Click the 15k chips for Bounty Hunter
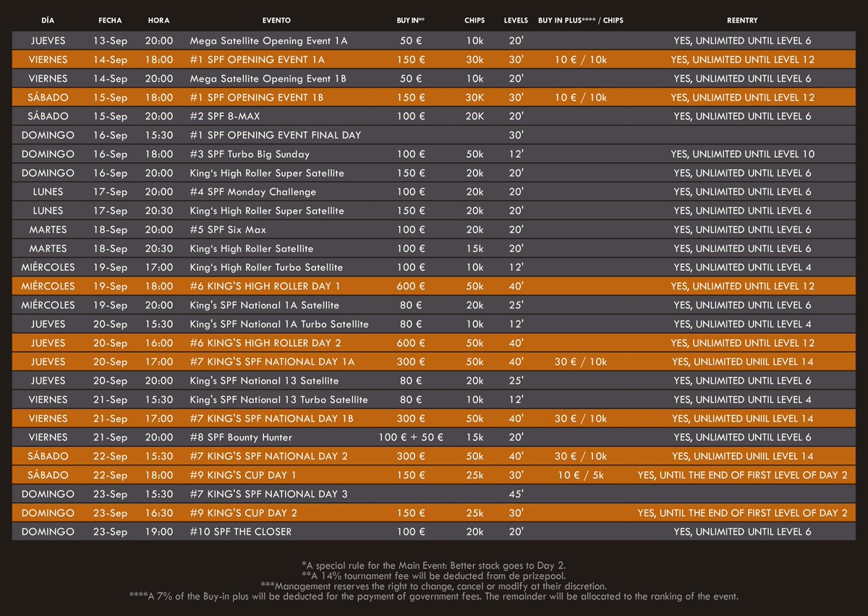The width and height of the screenshot is (868, 616). (x=475, y=437)
